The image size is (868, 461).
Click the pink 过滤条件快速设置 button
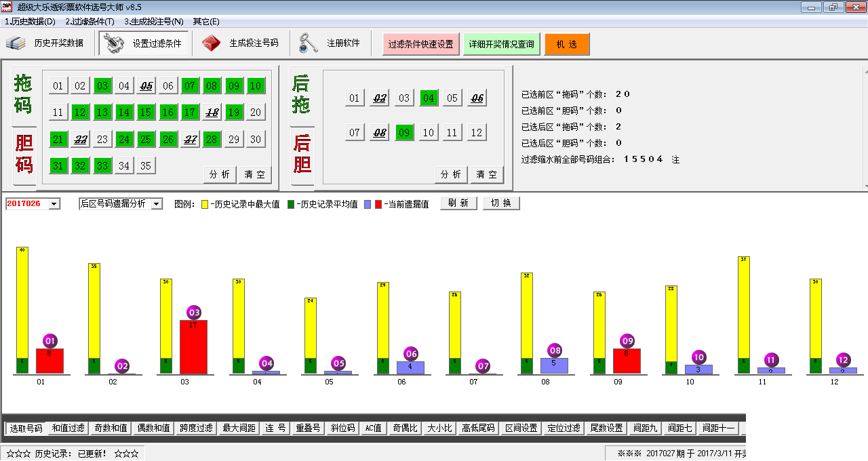pyautogui.click(x=420, y=44)
